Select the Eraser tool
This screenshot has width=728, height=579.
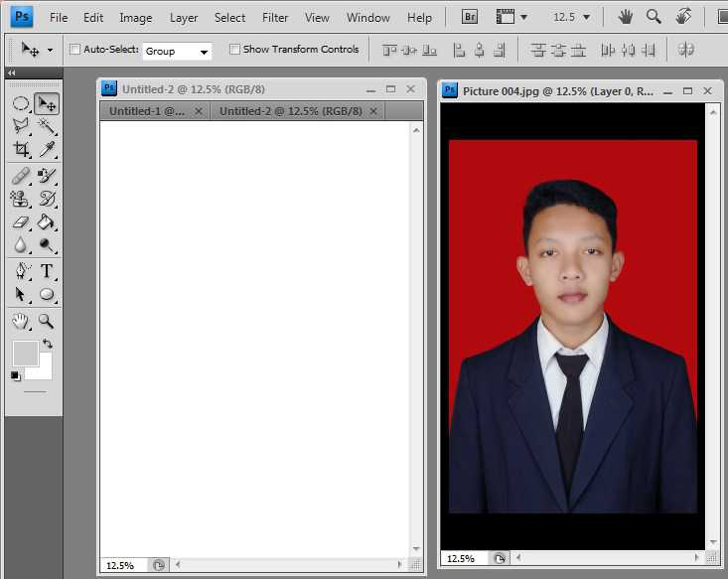[21, 221]
